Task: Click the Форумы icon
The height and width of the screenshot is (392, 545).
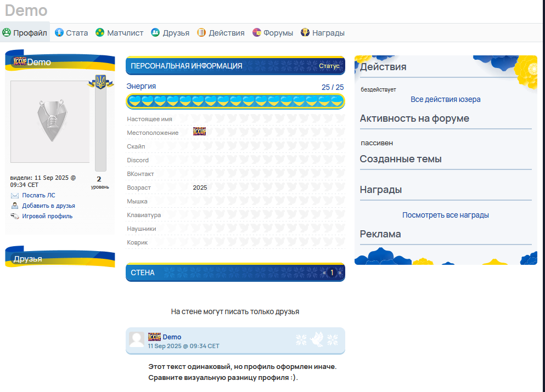Action: 256,33
